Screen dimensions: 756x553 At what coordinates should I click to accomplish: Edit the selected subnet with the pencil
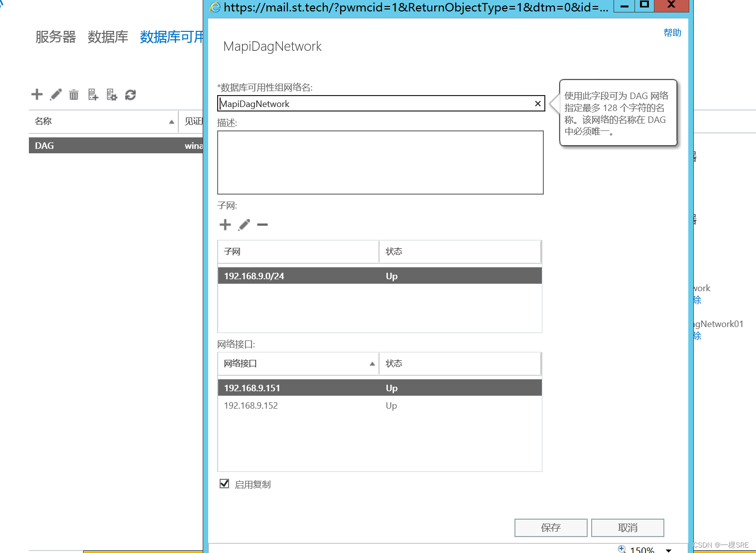244,225
